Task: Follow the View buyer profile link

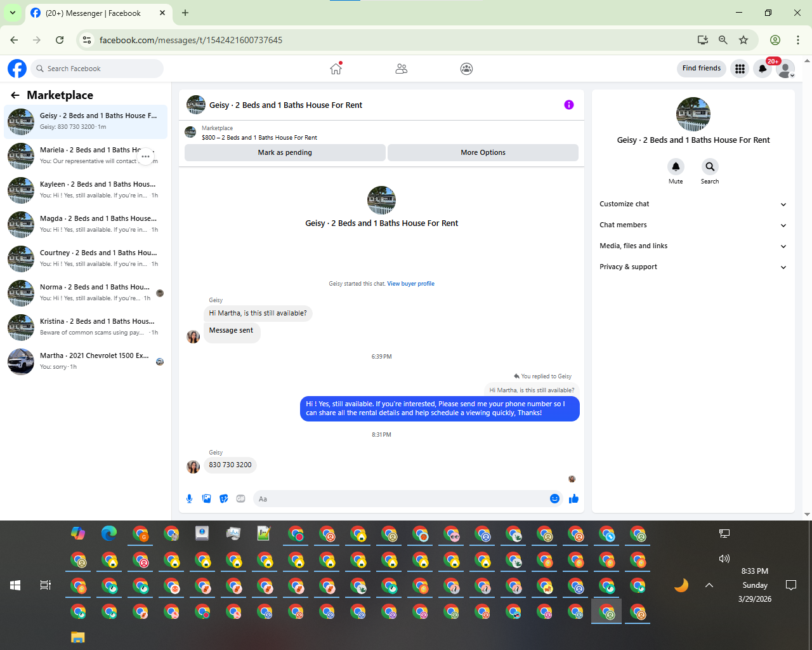Action: pos(411,284)
